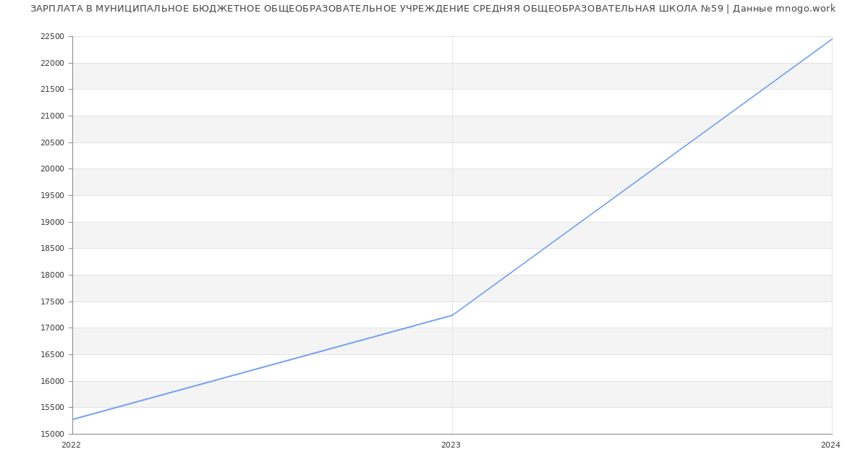The height and width of the screenshot is (470, 868).
Task: Click the 15500 y-axis label
Action: coord(52,408)
